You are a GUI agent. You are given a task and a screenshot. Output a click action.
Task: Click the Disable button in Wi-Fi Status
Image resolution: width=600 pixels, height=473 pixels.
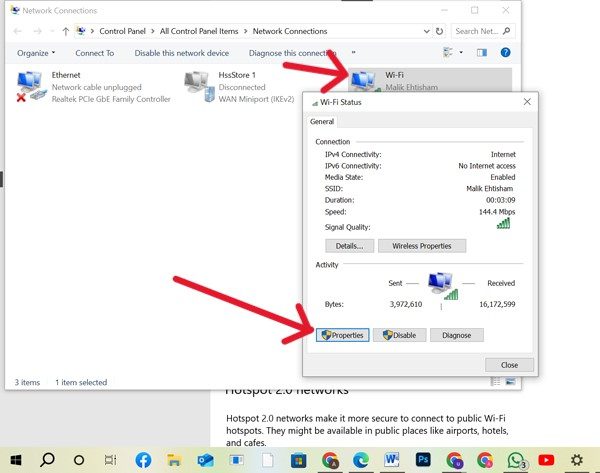pyautogui.click(x=399, y=335)
